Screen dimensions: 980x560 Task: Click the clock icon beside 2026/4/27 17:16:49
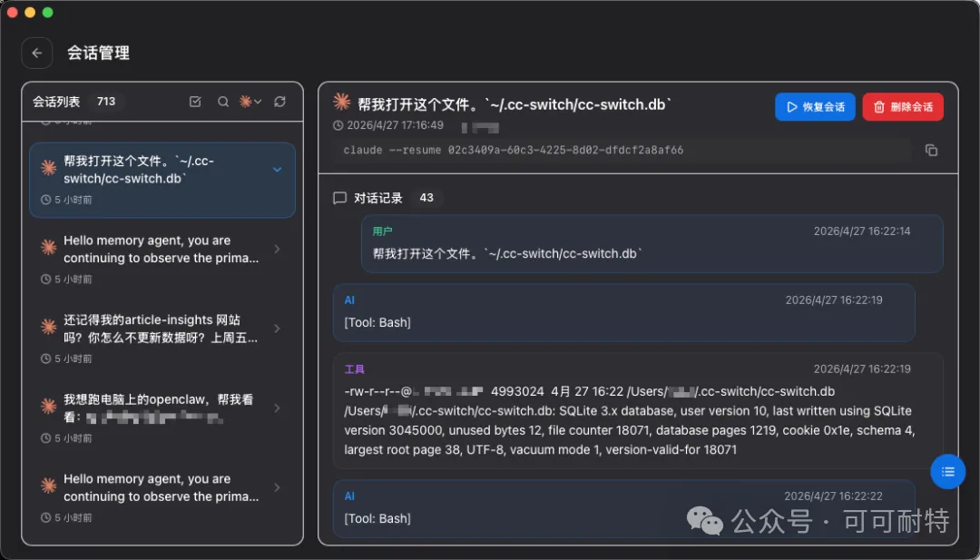338,125
